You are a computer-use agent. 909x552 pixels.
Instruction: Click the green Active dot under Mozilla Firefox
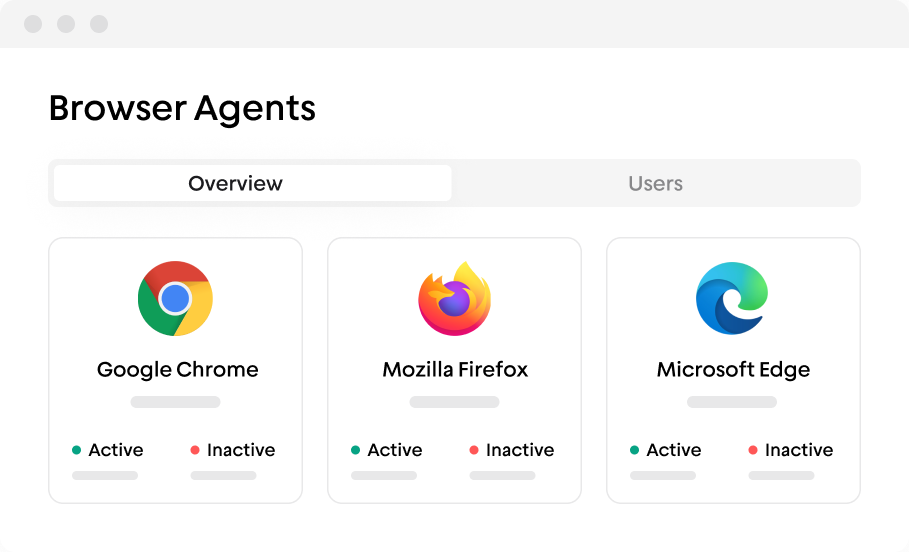(355, 450)
